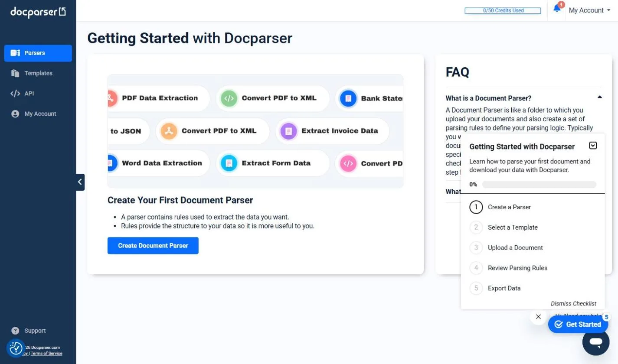This screenshot has height=364, width=618.
Task: Click the My Account sidebar avatar icon
Action: pos(15,114)
